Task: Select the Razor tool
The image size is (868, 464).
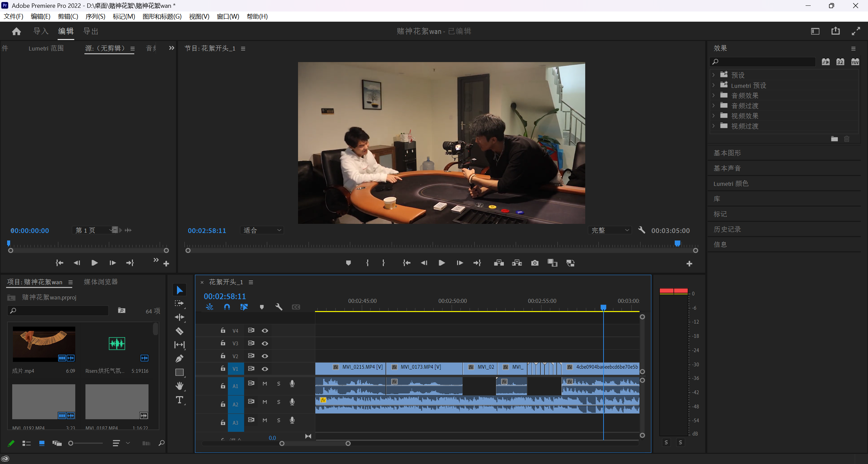Action: pyautogui.click(x=179, y=331)
